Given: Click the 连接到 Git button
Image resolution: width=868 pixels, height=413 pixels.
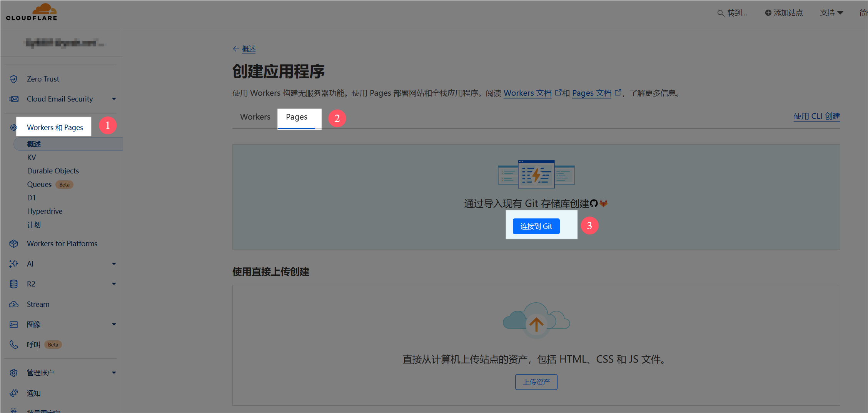Looking at the screenshot, I should pos(536,226).
